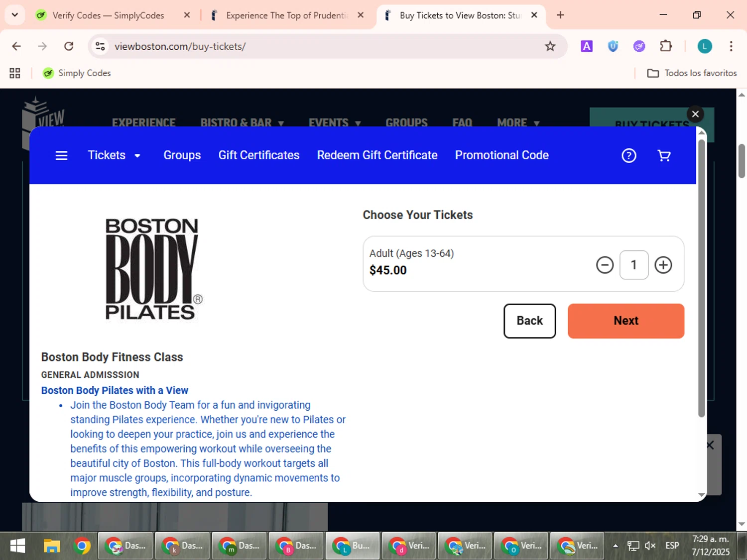The width and height of the screenshot is (747, 560).
Task: Click the Boston Body Fitness Class title
Action: tap(112, 357)
